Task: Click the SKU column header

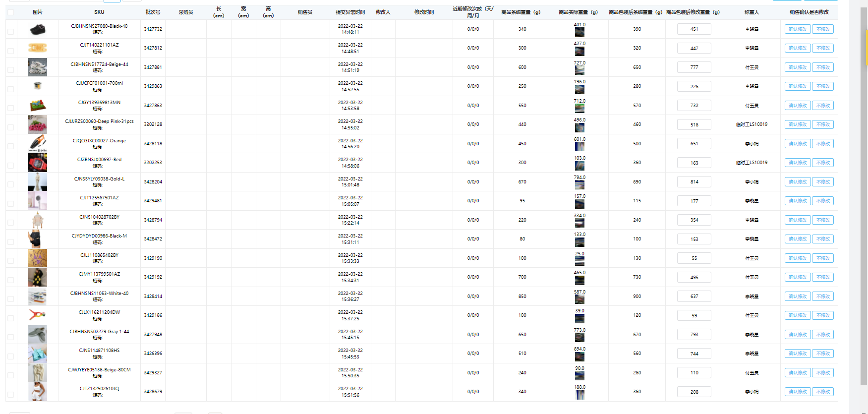Action: 99,12
